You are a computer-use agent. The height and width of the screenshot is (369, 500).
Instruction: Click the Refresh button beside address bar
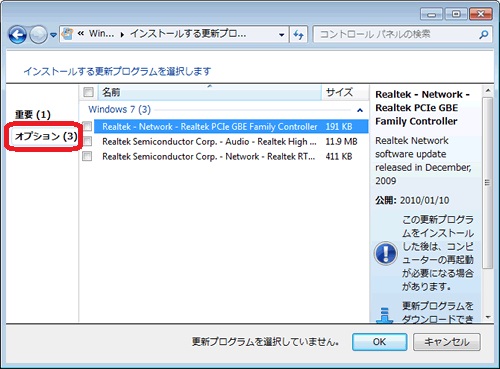click(299, 35)
